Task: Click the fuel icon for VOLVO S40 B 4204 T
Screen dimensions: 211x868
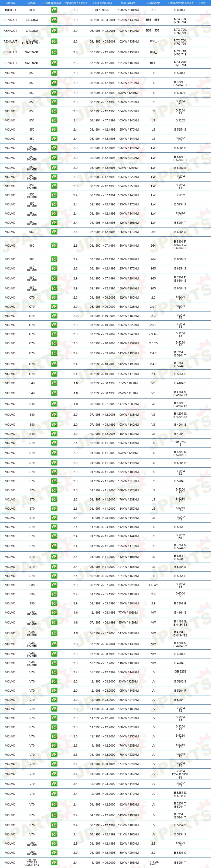Action: (x=54, y=434)
